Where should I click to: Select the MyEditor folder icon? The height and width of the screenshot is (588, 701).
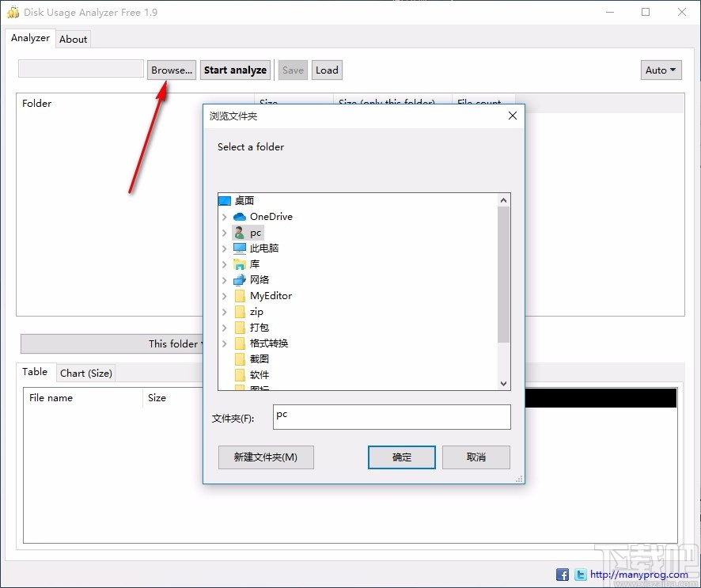(240, 295)
